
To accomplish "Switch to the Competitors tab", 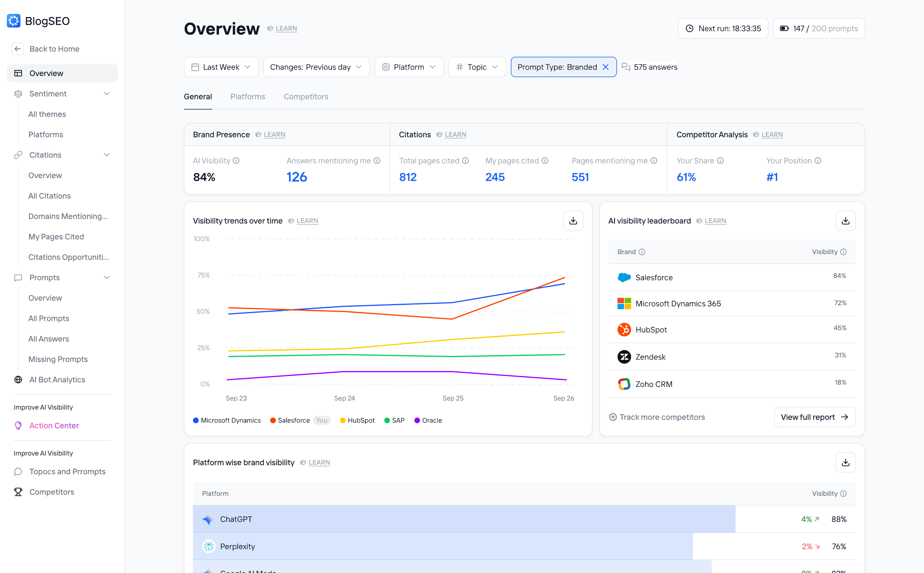I will point(306,97).
